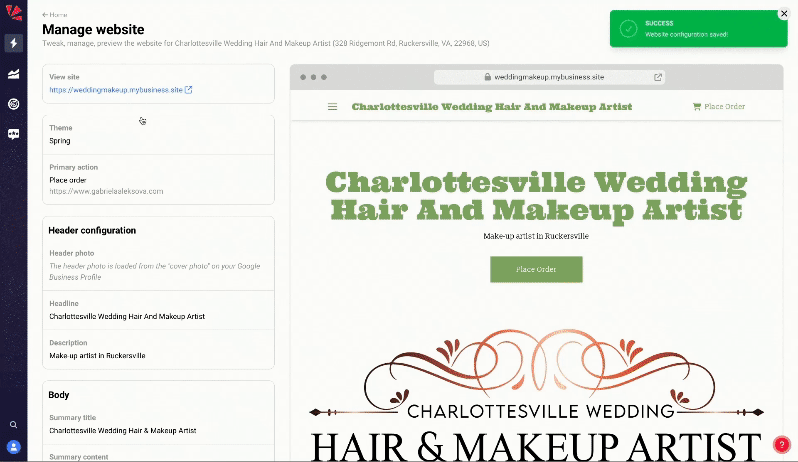Click the open-in-new-tab icon in address bar
Viewport: 798px width, 462px height.
(x=658, y=77)
